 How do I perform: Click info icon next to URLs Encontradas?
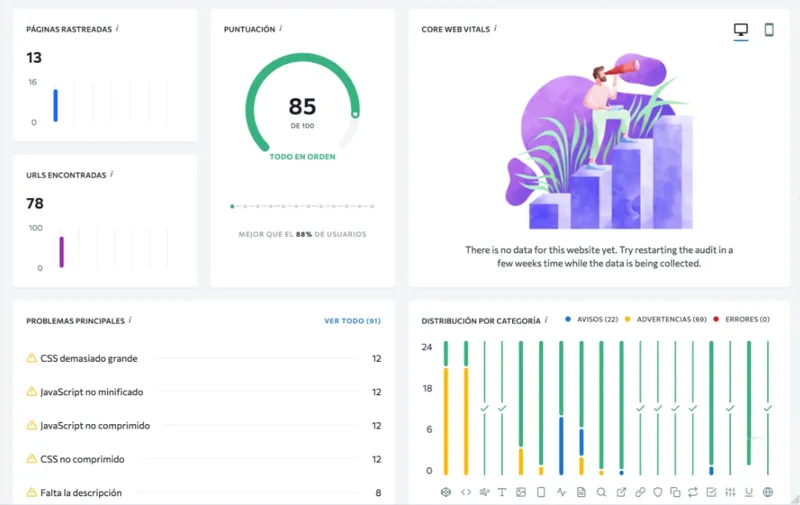point(111,174)
